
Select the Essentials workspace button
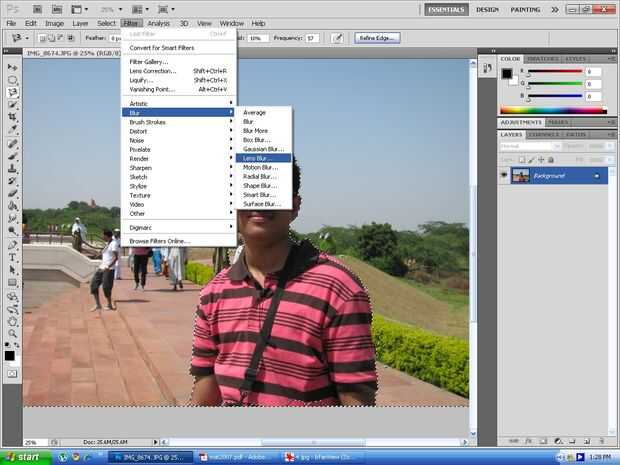(x=446, y=9)
